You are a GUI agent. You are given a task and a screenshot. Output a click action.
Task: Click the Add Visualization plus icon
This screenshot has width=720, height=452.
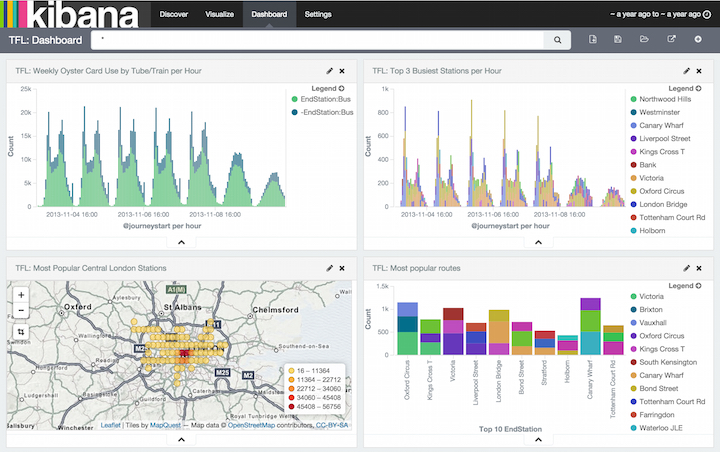697,40
